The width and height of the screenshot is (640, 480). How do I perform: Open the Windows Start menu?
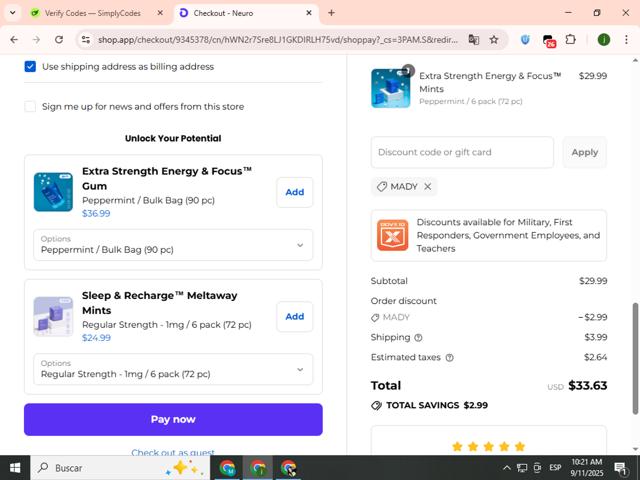coord(15,468)
